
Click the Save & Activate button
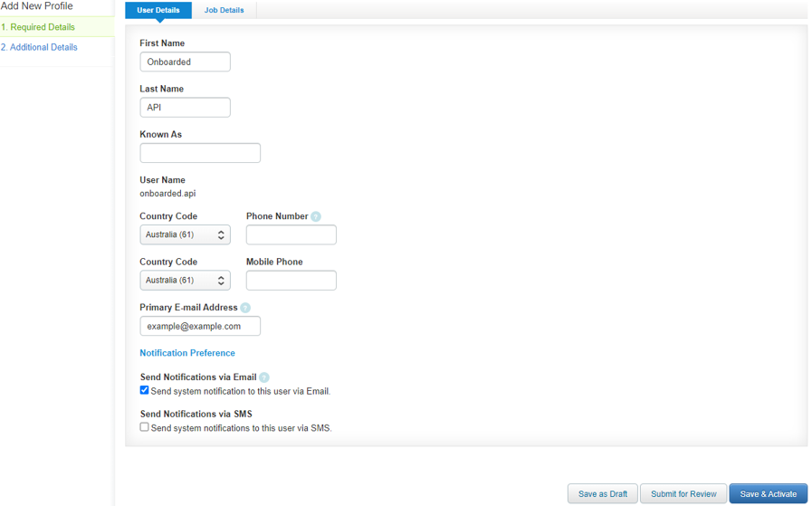pos(769,493)
